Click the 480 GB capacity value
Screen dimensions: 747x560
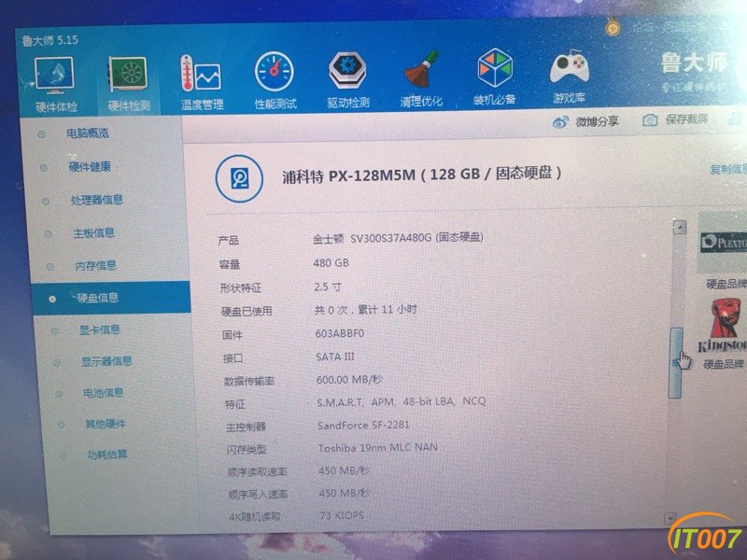point(331,263)
